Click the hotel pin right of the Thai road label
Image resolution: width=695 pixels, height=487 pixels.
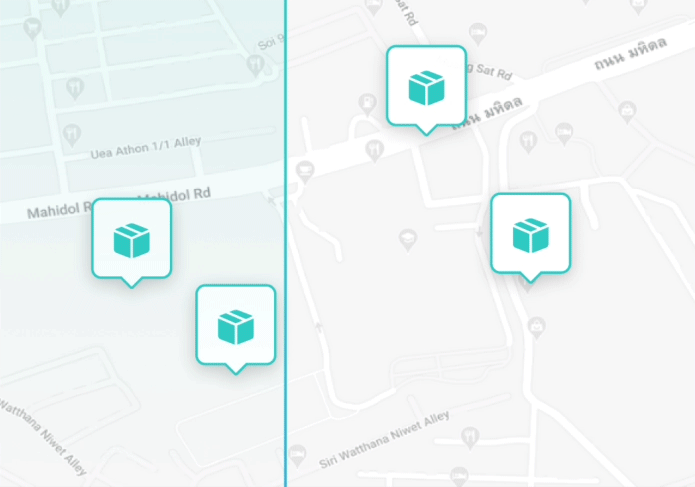point(564,130)
